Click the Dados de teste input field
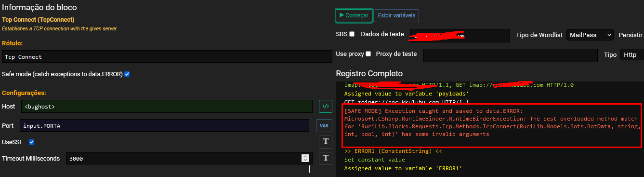 460,36
